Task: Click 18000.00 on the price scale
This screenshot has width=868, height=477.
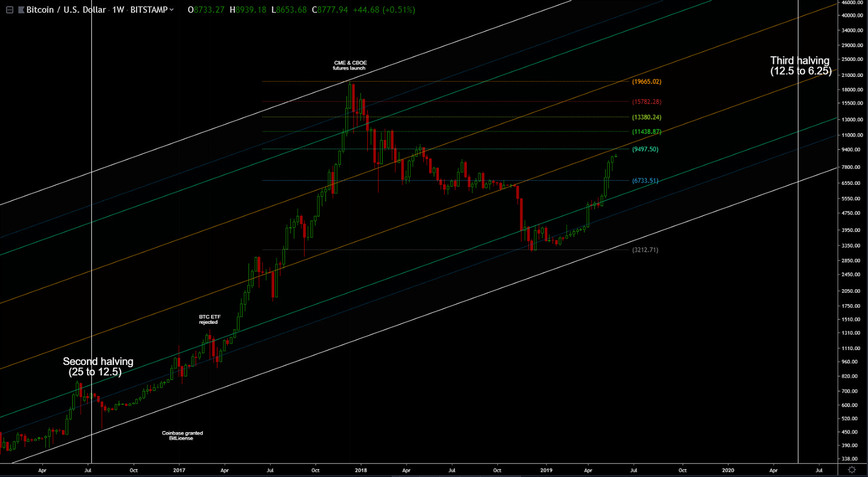Action: [853, 90]
